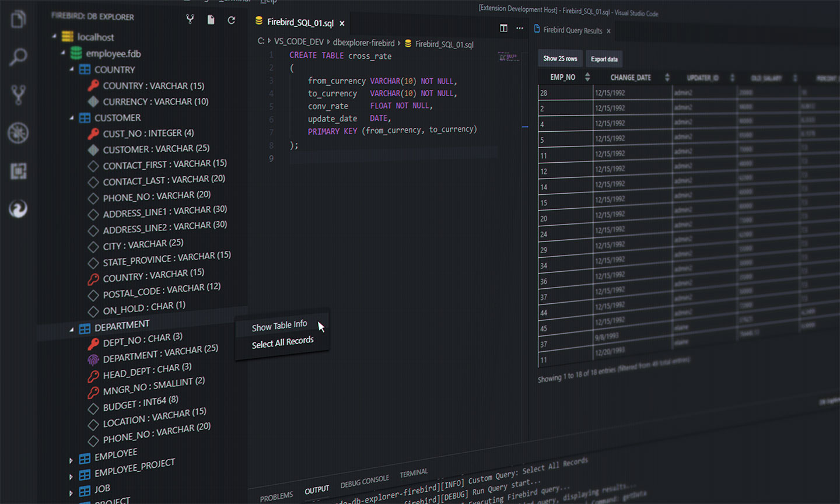Click the localhost server icon
840x504 pixels.
68,37
